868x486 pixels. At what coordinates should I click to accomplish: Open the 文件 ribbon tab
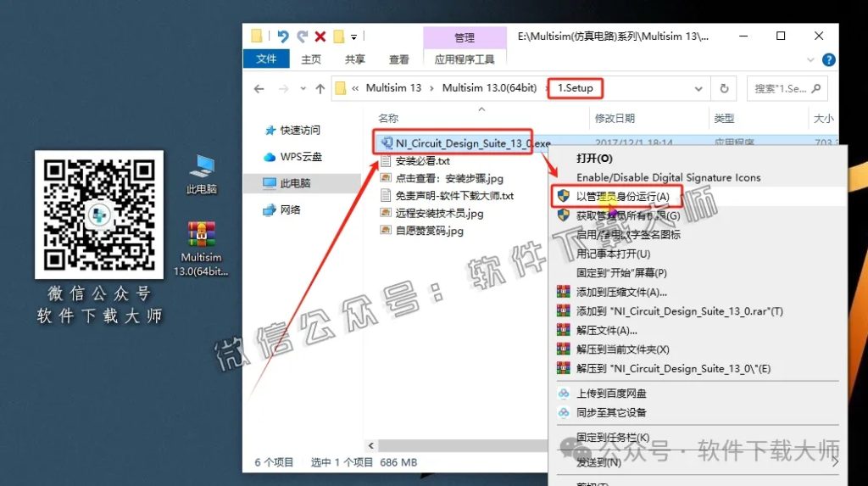[266, 59]
